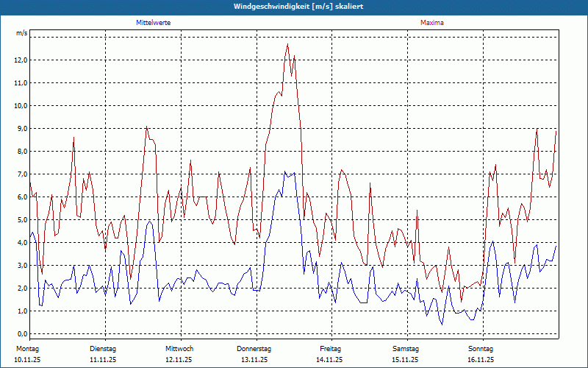588x368 pixels.
Task: Click the 5,0 y-axis value
Action: (23, 219)
